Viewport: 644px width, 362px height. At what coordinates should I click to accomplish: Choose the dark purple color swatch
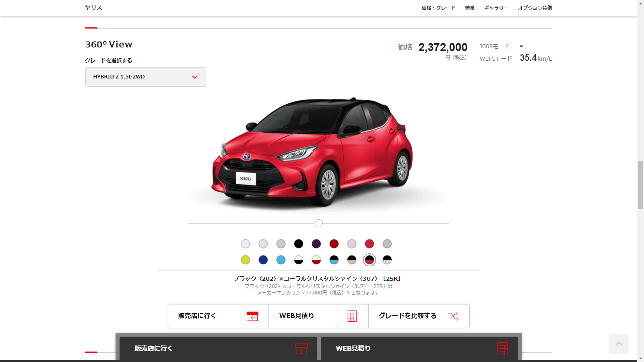[316, 244]
